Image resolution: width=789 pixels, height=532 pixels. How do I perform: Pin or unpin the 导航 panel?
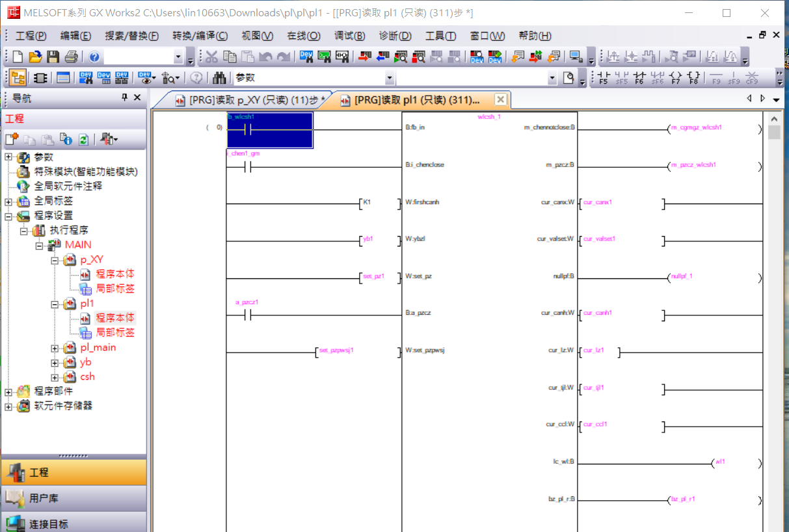click(x=125, y=98)
